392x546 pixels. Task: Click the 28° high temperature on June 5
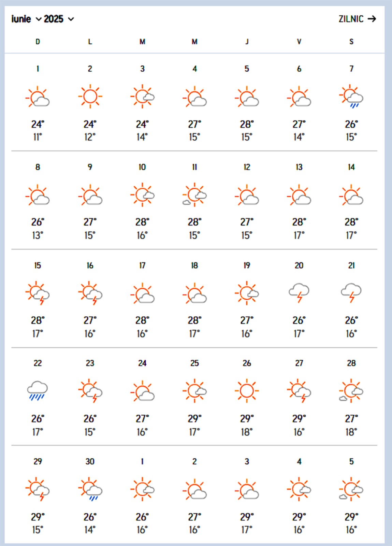(x=247, y=124)
